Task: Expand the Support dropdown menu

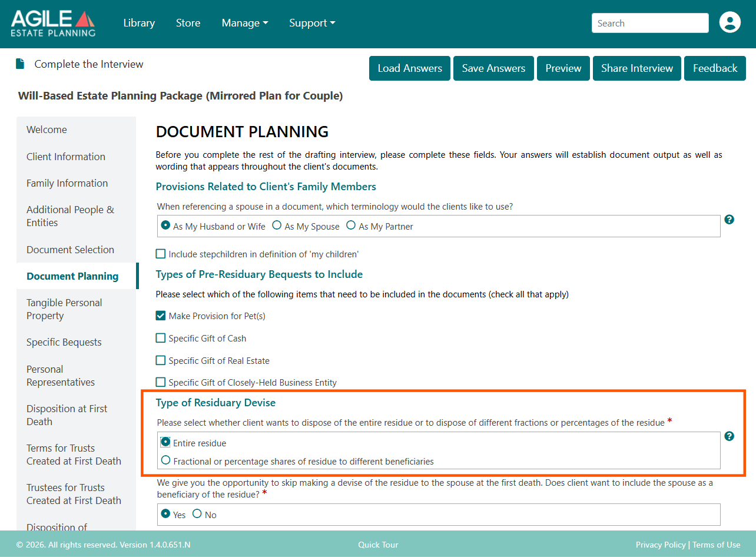Action: [312, 23]
